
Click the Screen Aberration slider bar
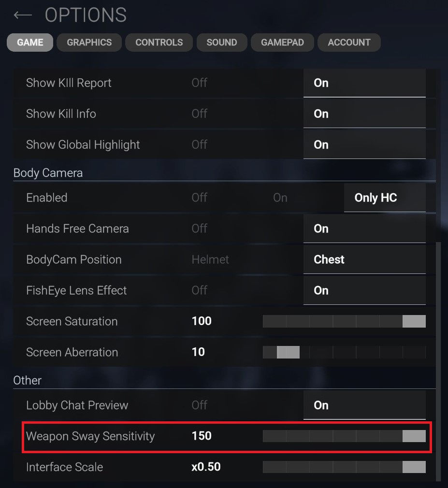(344, 352)
